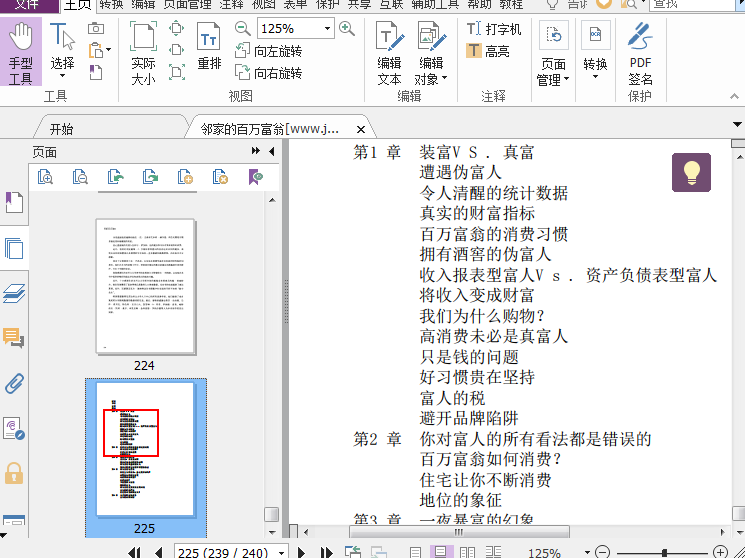Select the page 224 thumbnail
Screen dimensions: 745x558
145,287
